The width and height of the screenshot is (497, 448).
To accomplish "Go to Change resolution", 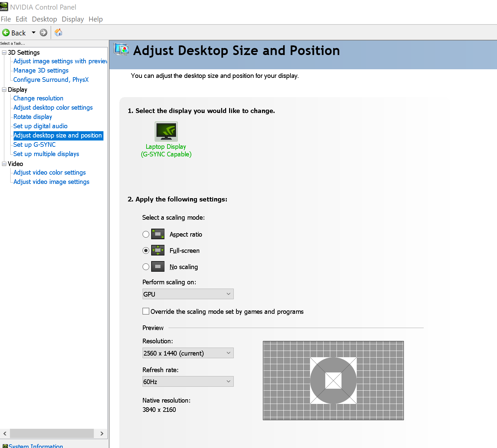I will [x=38, y=98].
